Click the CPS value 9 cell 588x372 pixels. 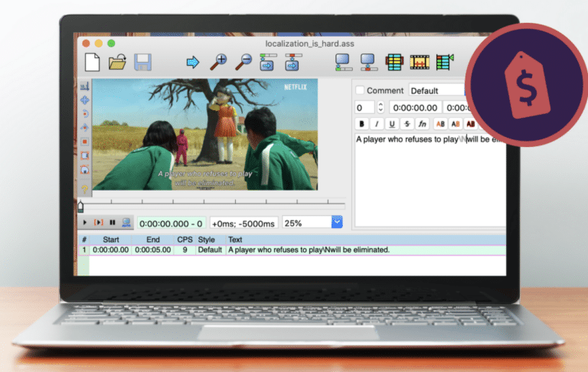point(185,250)
